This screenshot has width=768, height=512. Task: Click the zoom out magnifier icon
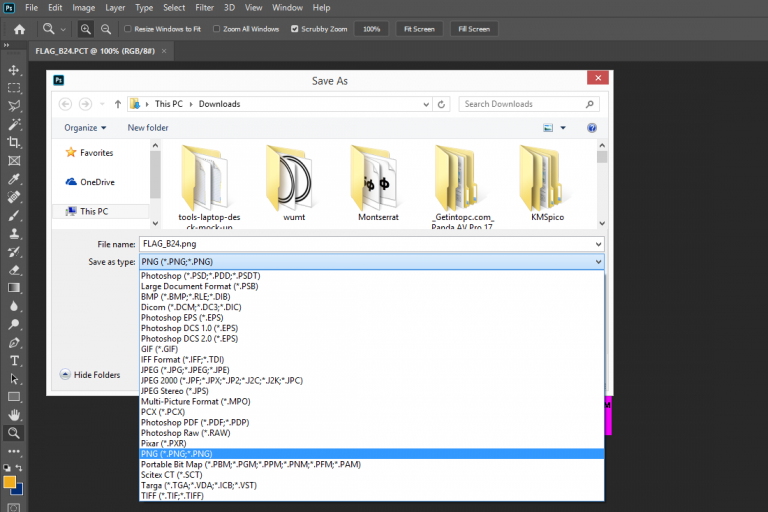(107, 29)
